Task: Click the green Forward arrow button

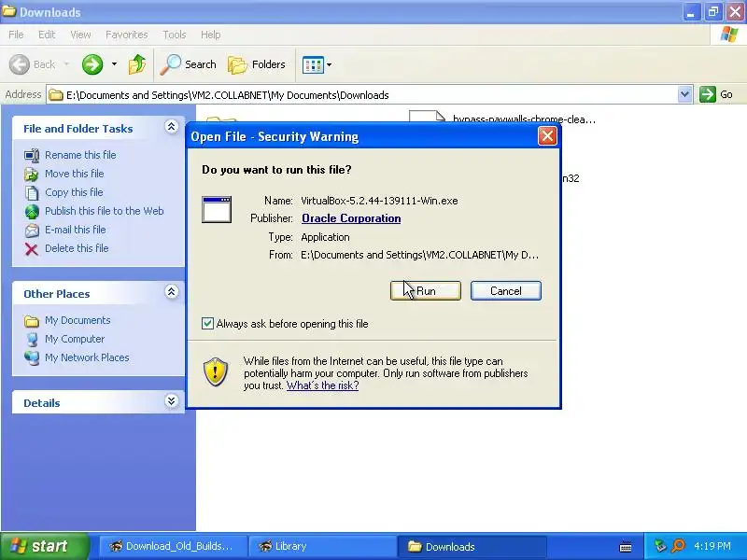Action: (92, 64)
